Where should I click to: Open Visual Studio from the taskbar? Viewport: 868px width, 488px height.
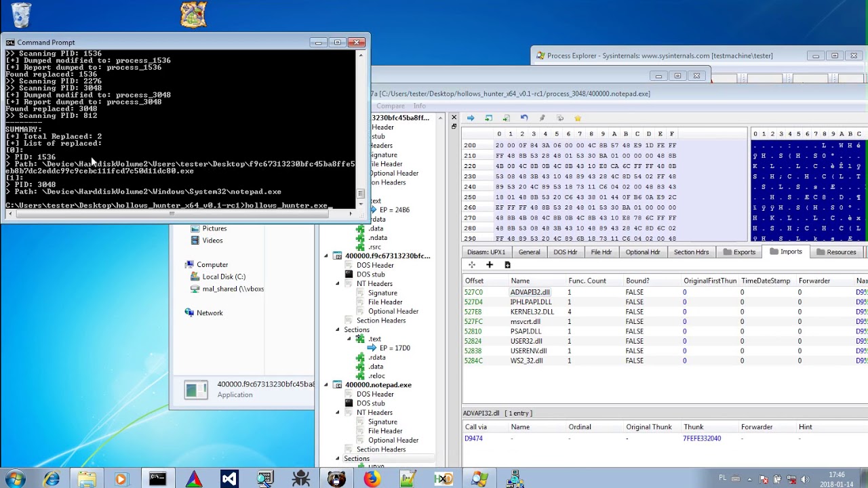point(229,479)
